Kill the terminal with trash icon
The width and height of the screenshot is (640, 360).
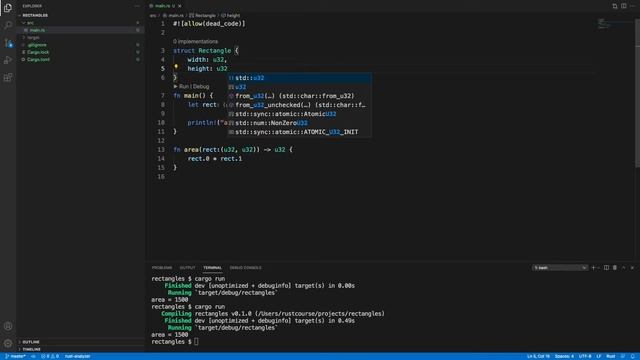[615, 268]
